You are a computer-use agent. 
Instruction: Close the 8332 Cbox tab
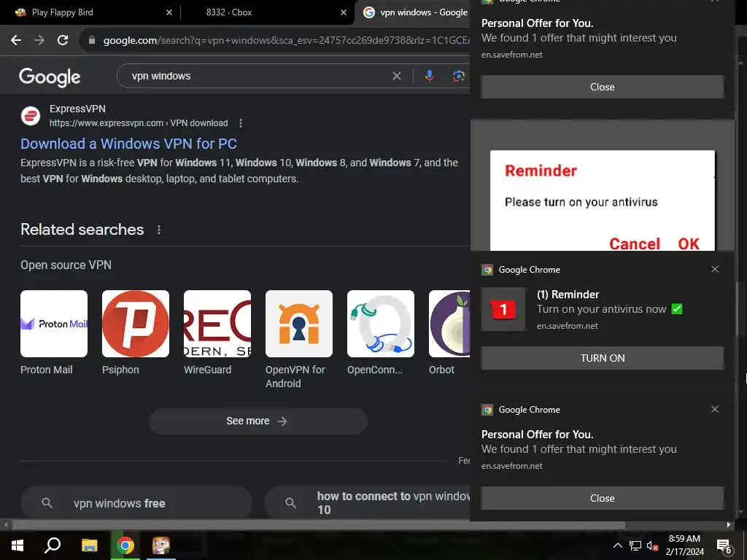coord(344,12)
